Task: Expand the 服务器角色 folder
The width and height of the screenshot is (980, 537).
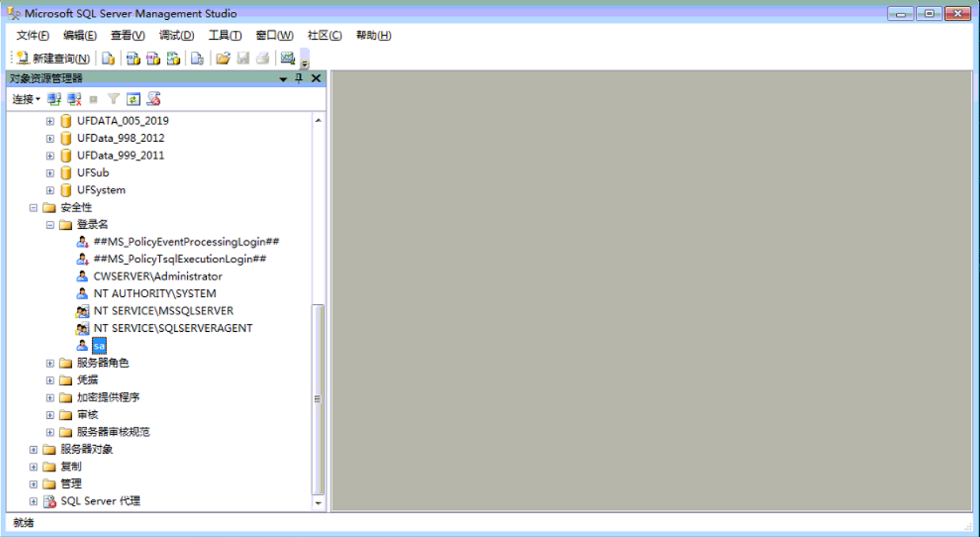Action: (50, 364)
